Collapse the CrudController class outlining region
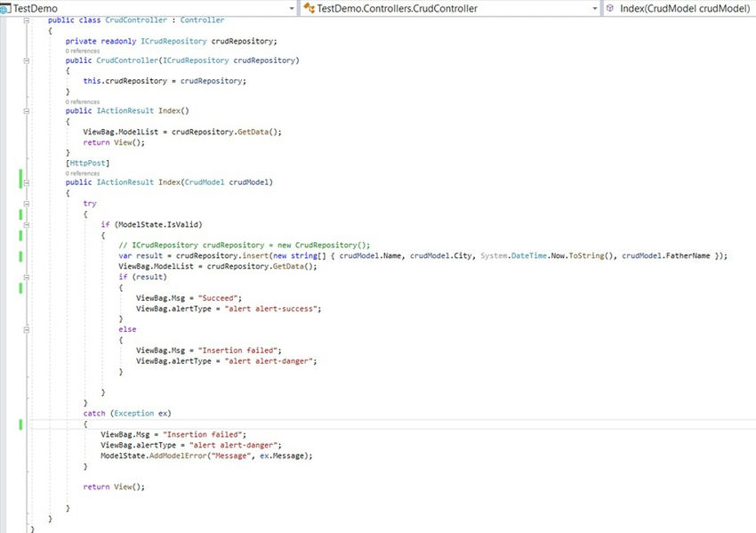Image resolution: width=756 pixels, height=533 pixels. click(x=27, y=20)
